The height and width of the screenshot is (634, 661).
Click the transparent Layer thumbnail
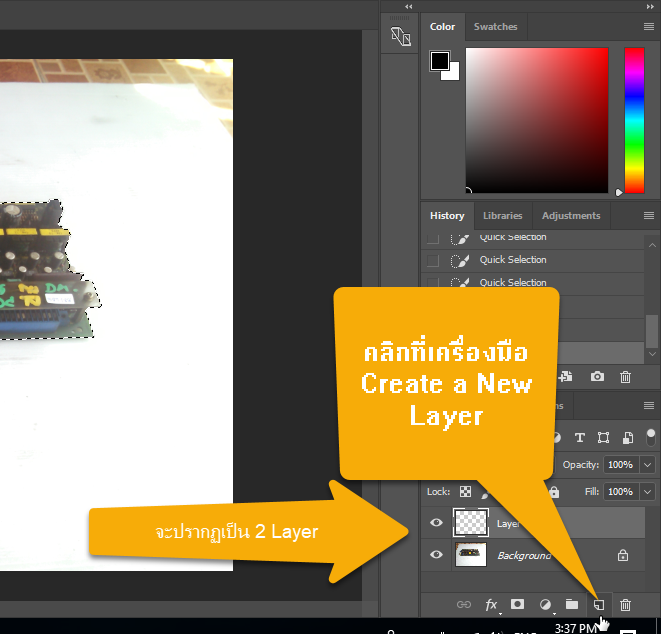coord(471,523)
